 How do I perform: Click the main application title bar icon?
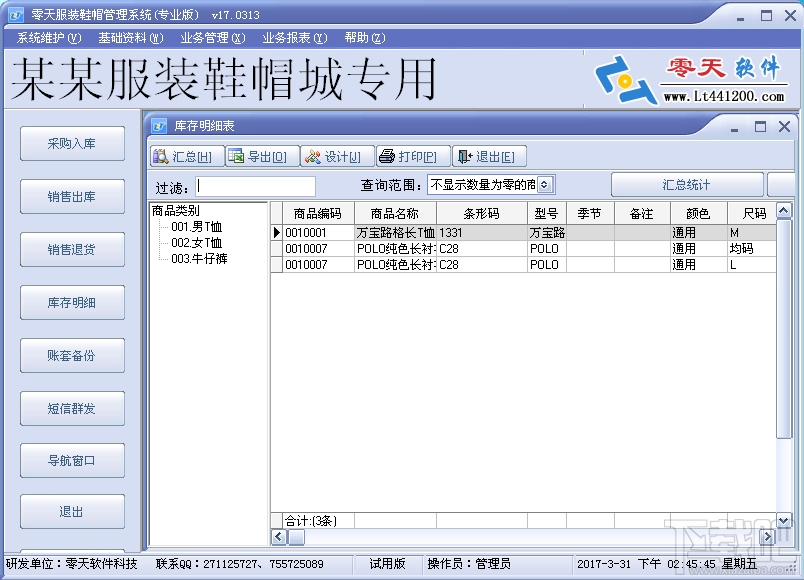[16, 15]
